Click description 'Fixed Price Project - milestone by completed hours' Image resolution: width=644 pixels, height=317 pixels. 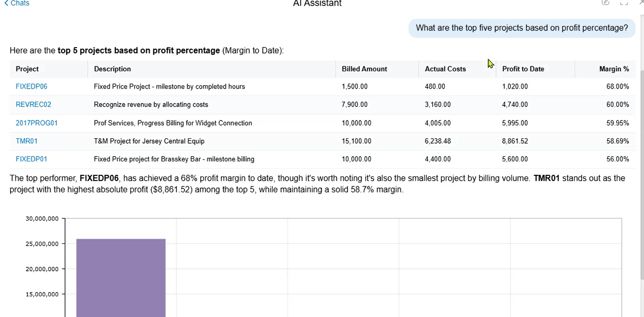click(169, 87)
